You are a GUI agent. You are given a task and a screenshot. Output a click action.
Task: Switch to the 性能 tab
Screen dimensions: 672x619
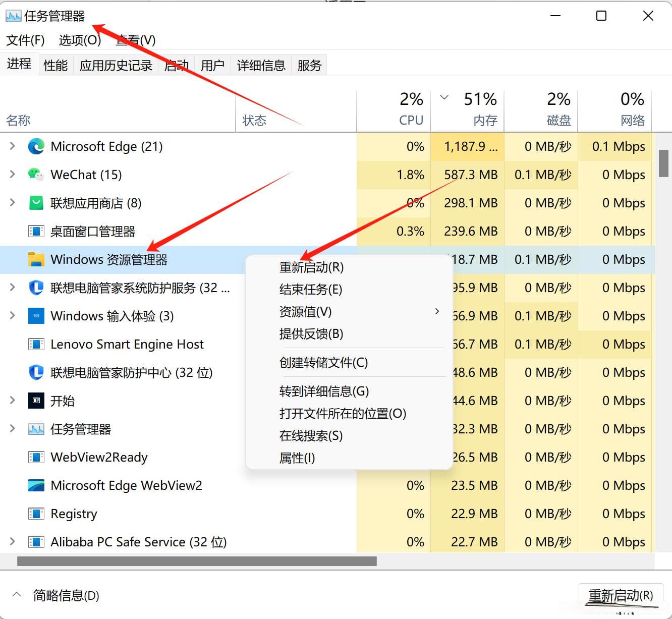coord(55,65)
